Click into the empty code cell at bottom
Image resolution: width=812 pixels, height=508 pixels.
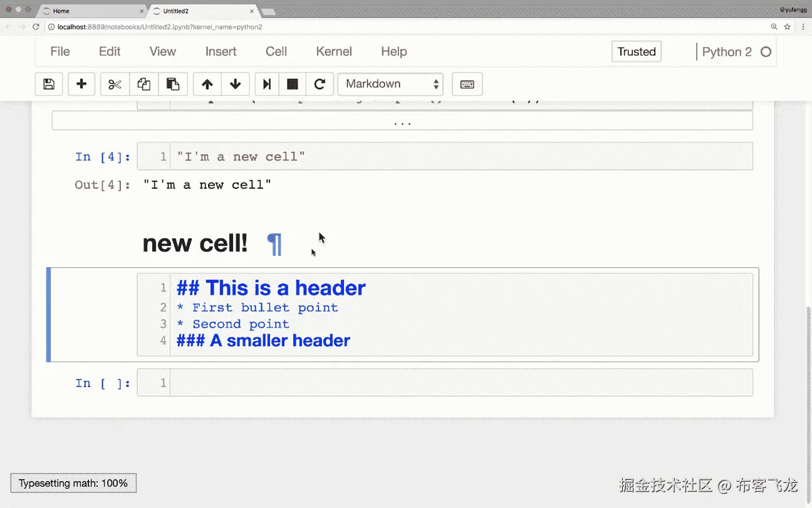(x=461, y=383)
